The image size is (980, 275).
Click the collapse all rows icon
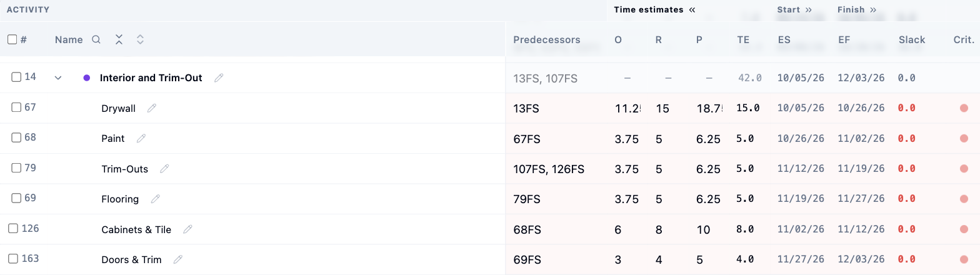[119, 39]
